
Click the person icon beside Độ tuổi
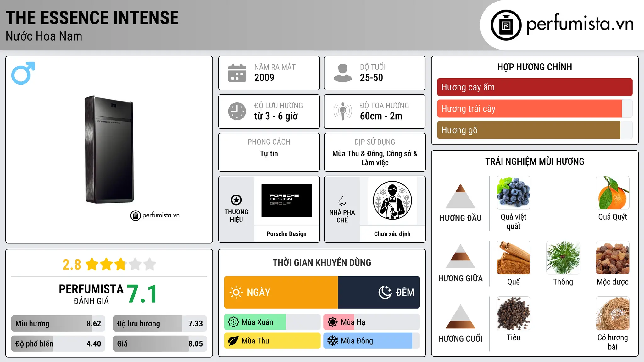tap(342, 73)
